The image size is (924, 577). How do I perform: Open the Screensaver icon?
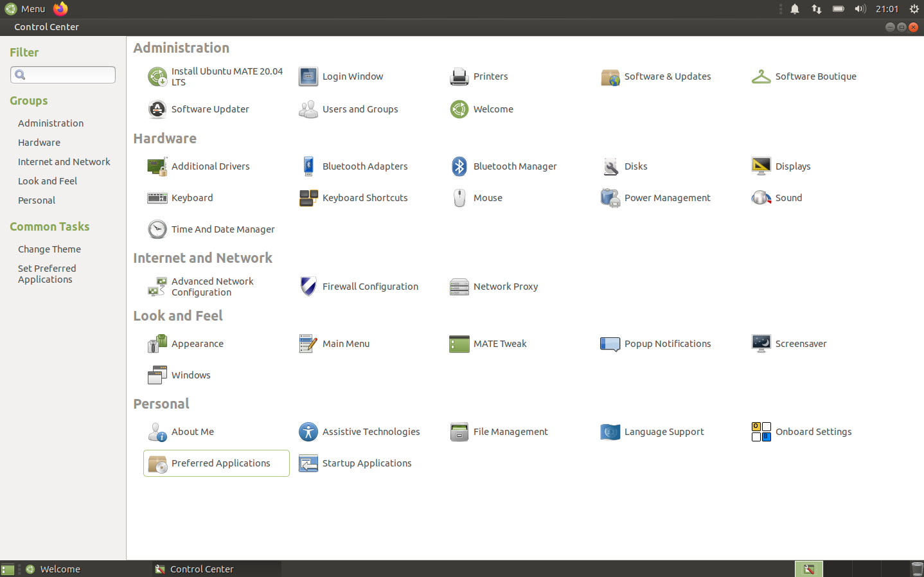click(x=761, y=344)
